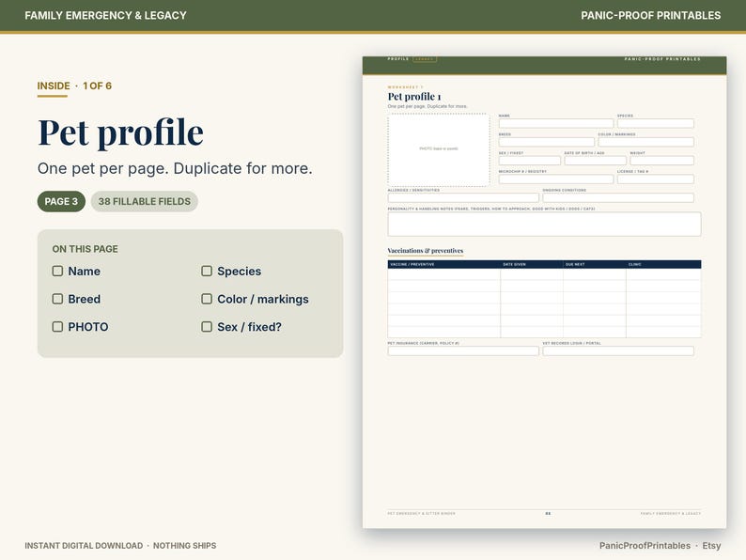The image size is (746, 560).
Task: Click the Personality & handling notes box
Action: [544, 225]
